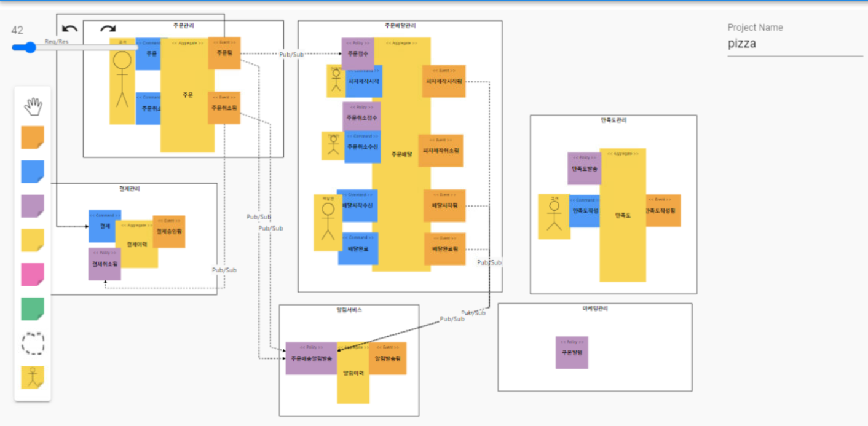
Task: Click the 주문 command sticker
Action: 148,53
